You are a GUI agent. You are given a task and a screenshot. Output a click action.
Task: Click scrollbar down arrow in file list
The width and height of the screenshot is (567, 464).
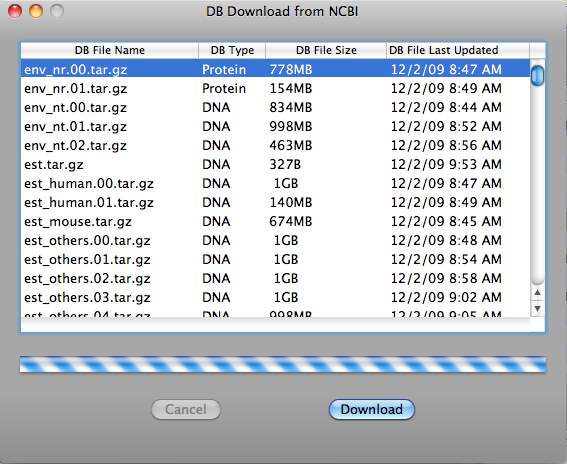coord(537,309)
